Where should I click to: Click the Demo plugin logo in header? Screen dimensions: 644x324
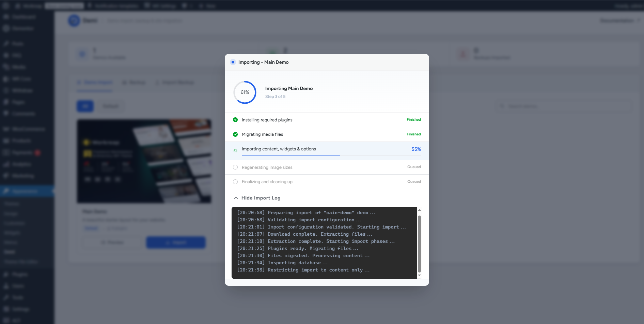click(74, 21)
